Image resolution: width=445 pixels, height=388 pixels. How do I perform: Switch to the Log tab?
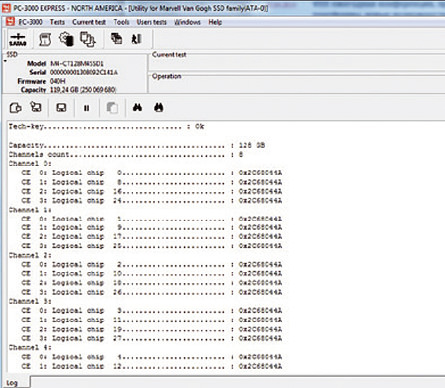12,383
